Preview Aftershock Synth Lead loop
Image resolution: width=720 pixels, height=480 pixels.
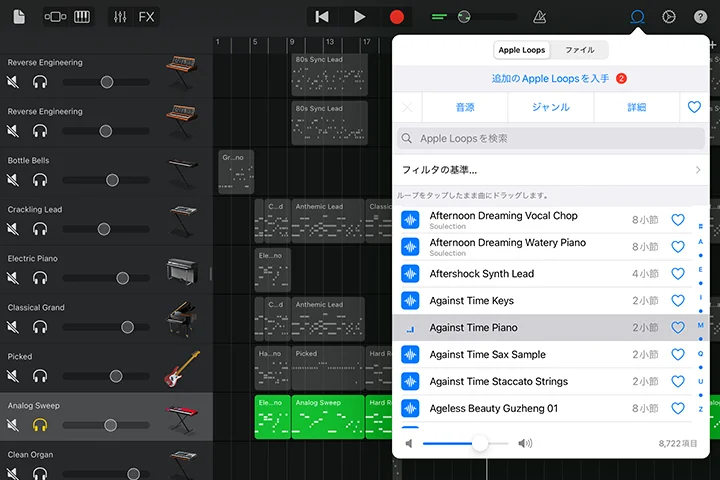point(410,274)
